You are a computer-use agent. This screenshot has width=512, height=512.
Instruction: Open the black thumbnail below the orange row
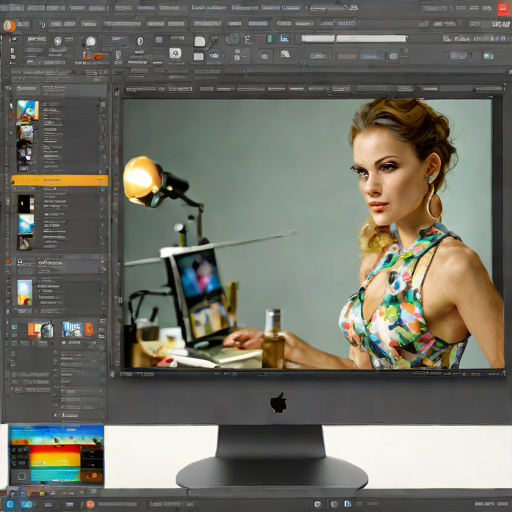(x=26, y=204)
